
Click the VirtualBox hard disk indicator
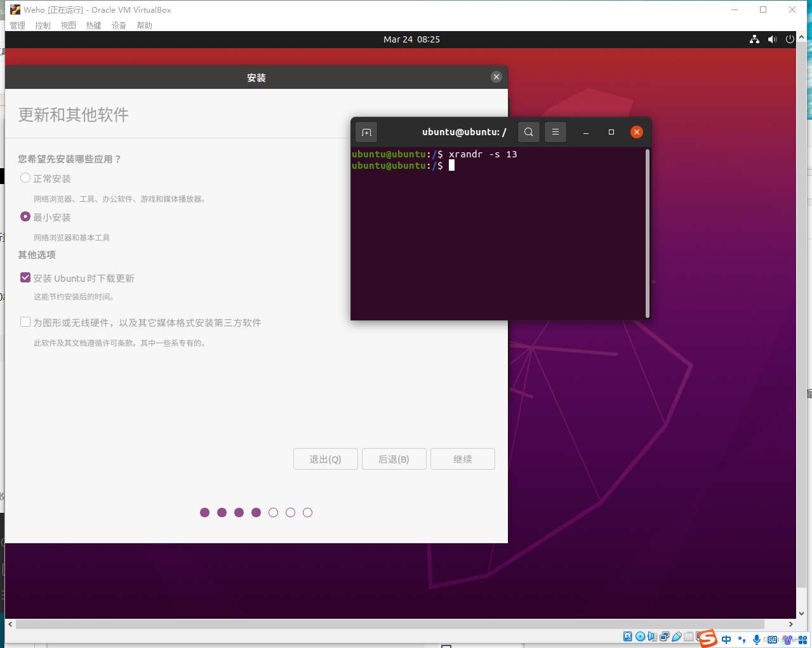pos(628,637)
